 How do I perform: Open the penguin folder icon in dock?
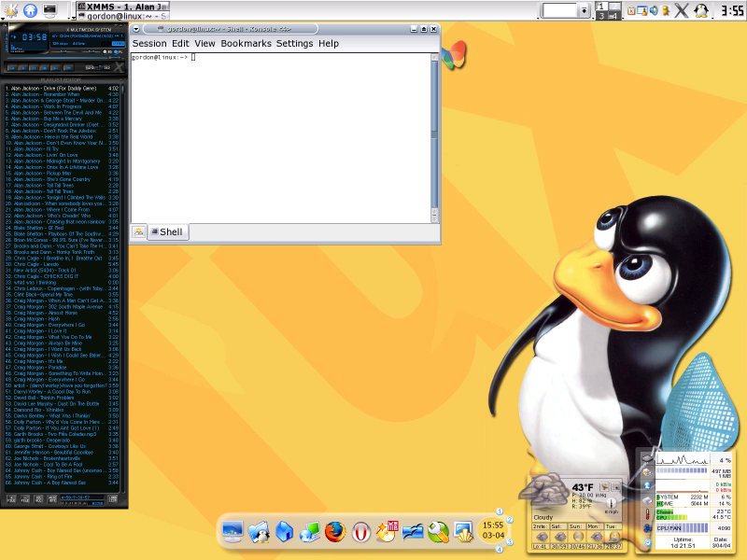[x=259, y=532]
